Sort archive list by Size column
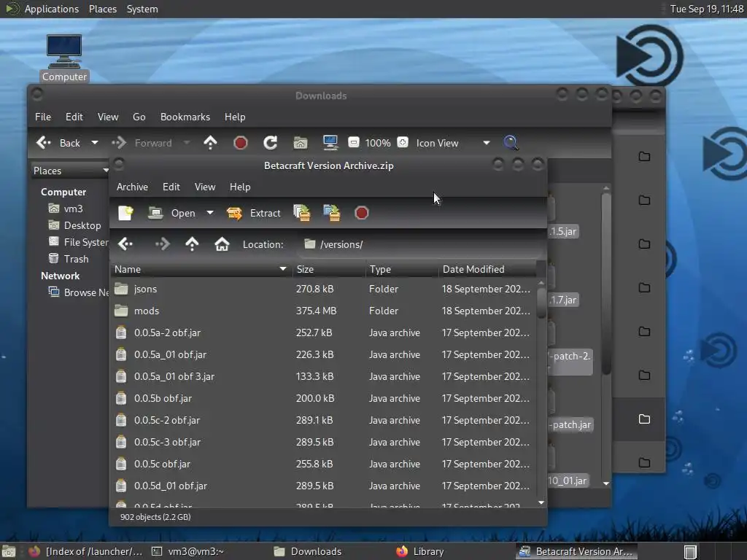747x560 pixels. [x=329, y=270]
